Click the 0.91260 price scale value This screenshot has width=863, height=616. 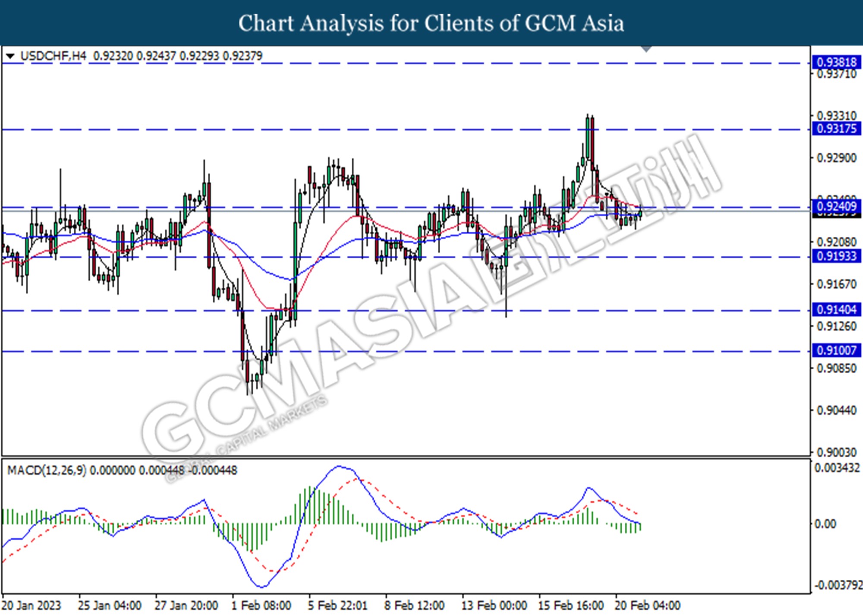(x=837, y=327)
